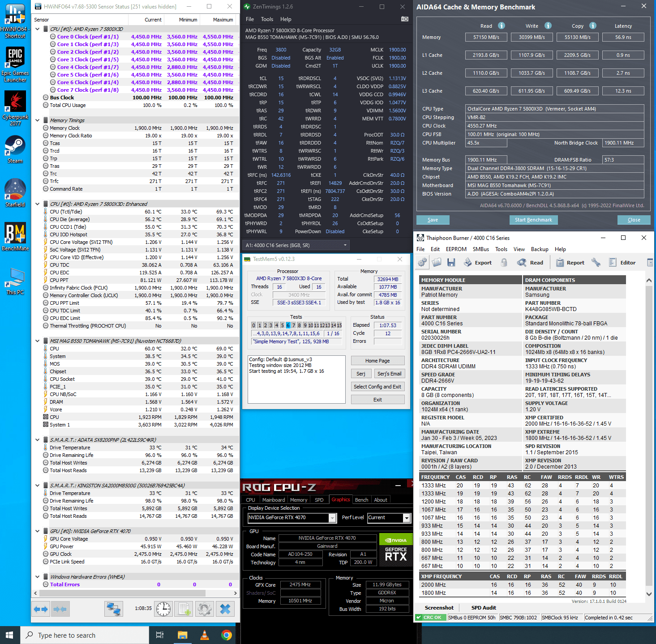
Task: Open Chrome from taskbar
Action: tap(226, 635)
